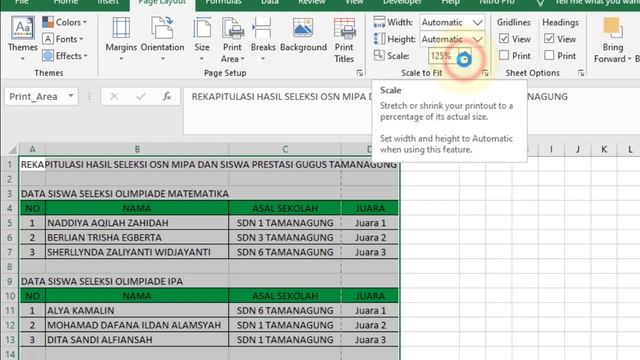Screen dimensions: 640x360
Task: Select column K header
Action: pyautogui.click(x=604, y=149)
